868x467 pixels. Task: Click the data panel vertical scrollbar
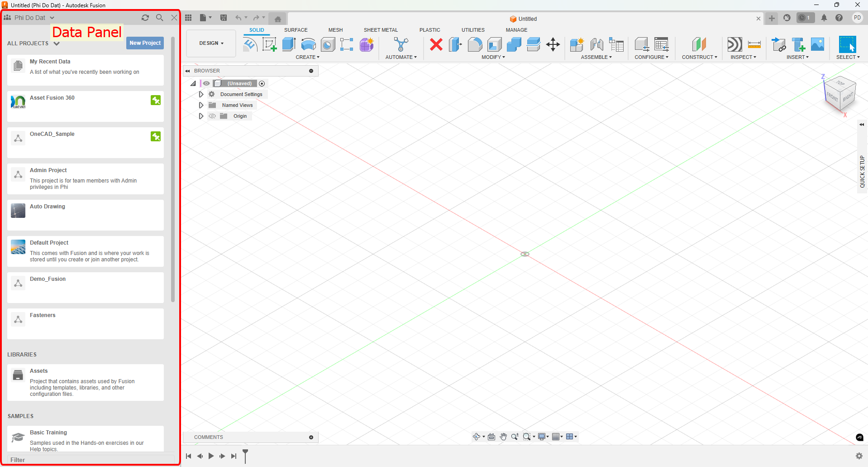[x=173, y=170]
